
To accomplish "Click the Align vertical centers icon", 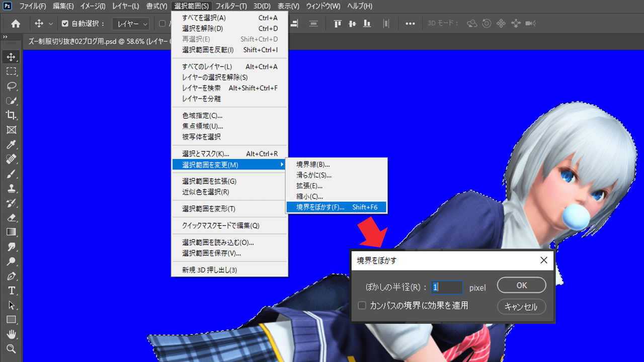I will 353,24.
